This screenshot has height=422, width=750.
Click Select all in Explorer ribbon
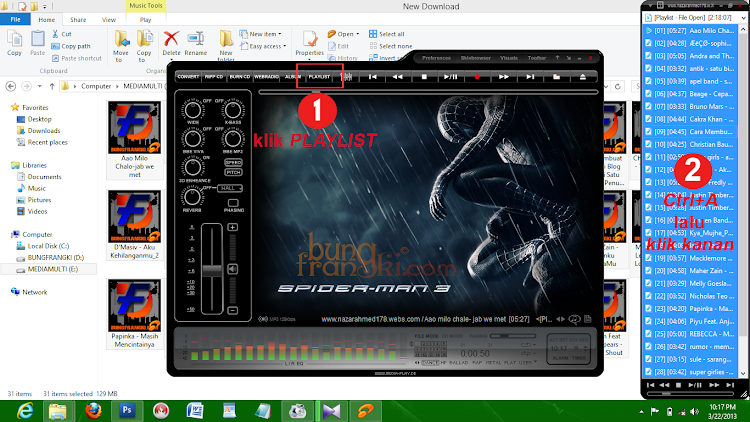click(386, 34)
